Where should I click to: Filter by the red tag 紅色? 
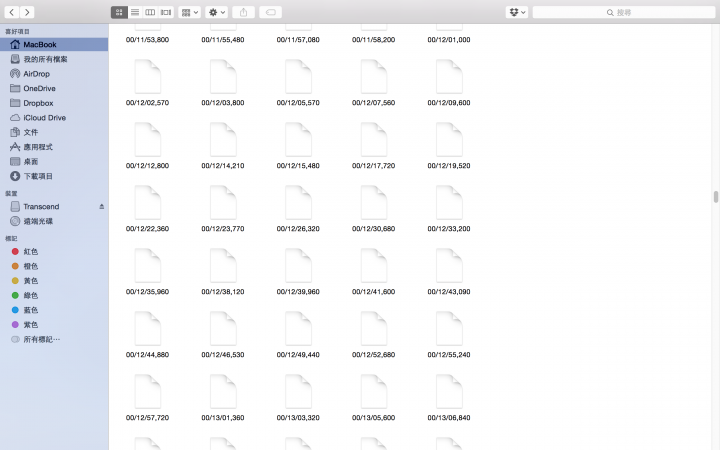pos(54,252)
